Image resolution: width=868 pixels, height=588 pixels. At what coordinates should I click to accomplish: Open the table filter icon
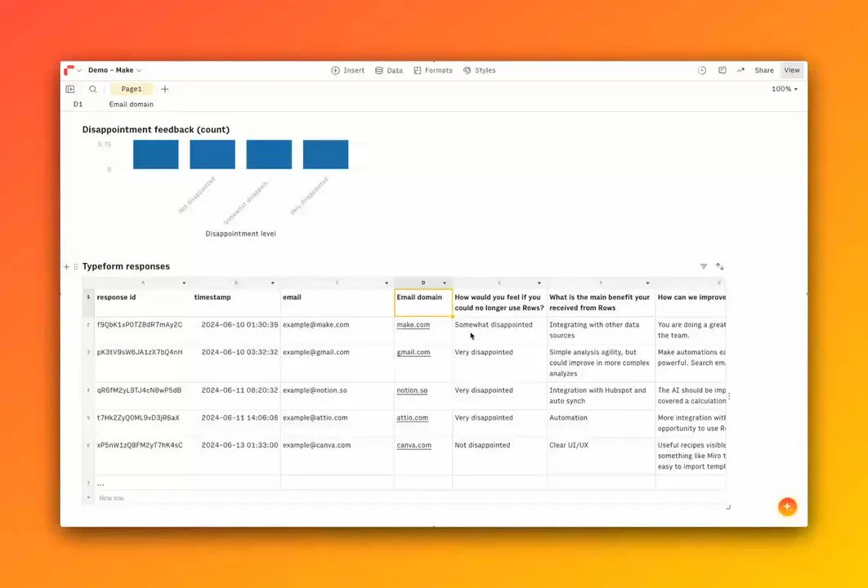tap(704, 266)
